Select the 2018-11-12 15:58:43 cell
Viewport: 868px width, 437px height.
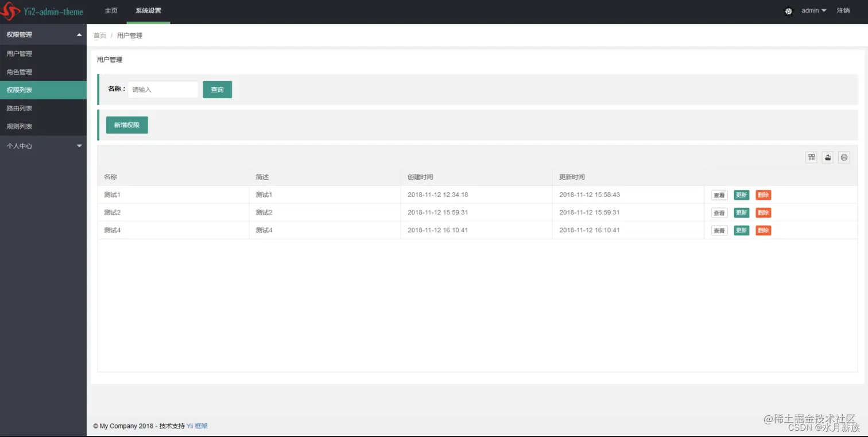point(628,195)
